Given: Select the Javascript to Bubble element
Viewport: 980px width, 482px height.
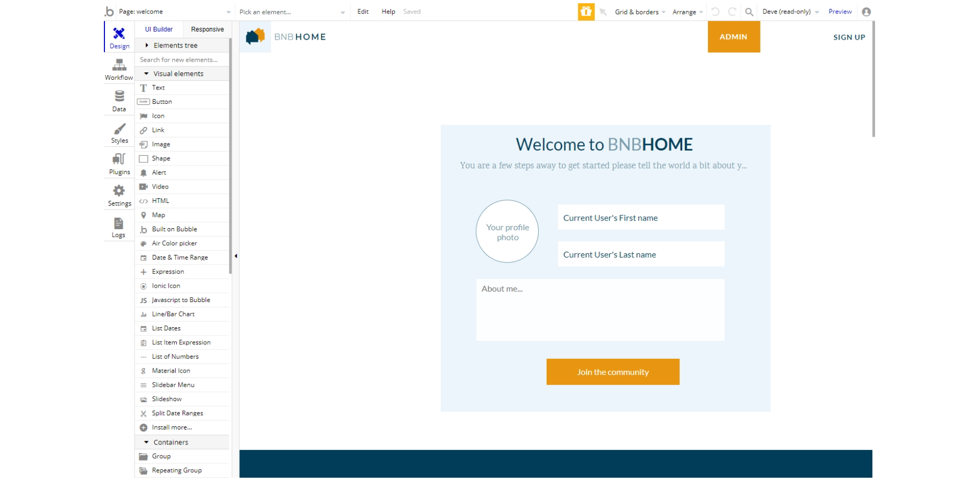Looking at the screenshot, I should pyautogui.click(x=182, y=300).
